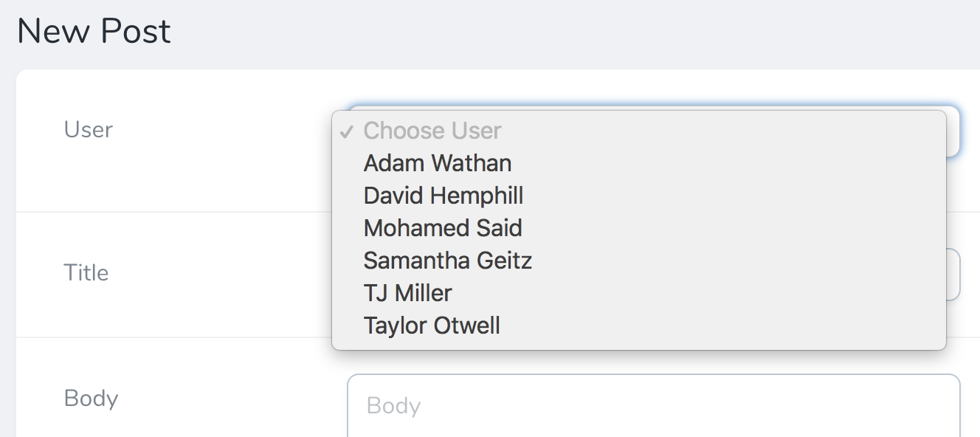The height and width of the screenshot is (437, 980).
Task: Click gray page background right of heading
Action: (x=590, y=33)
